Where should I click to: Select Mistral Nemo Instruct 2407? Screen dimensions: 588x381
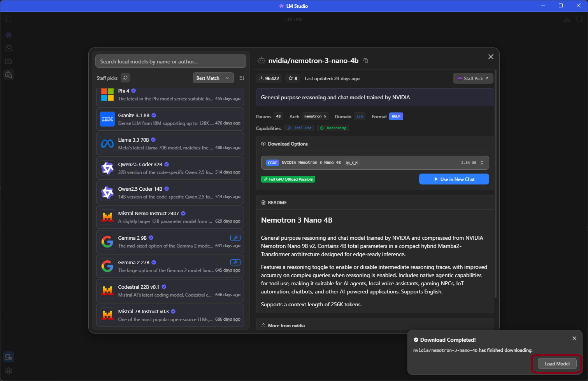tap(170, 217)
